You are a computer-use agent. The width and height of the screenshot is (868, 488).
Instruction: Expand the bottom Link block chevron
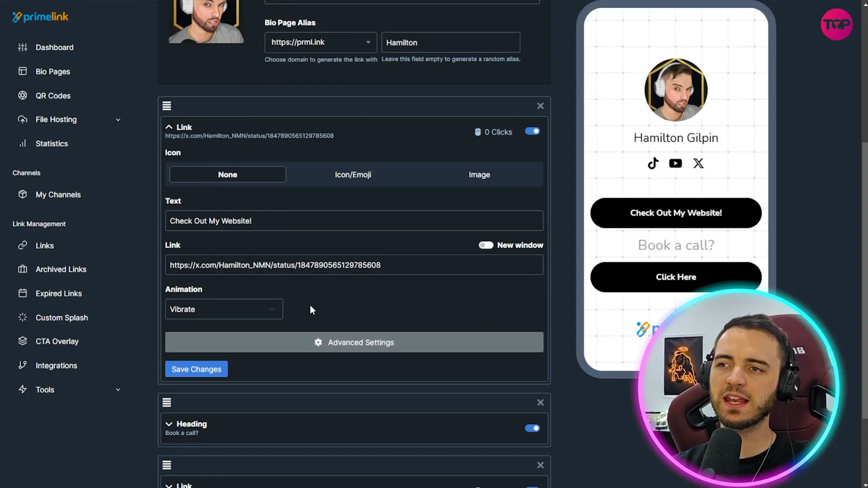(x=169, y=485)
